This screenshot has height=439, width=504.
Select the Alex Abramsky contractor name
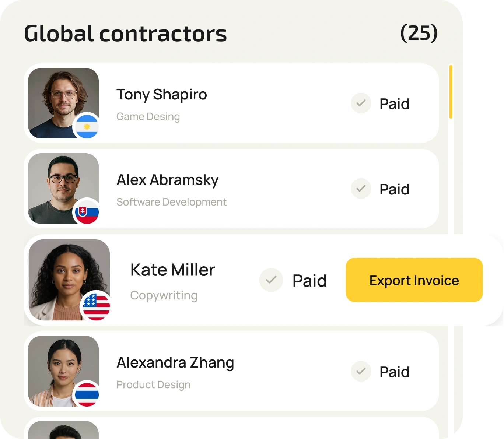168,180
